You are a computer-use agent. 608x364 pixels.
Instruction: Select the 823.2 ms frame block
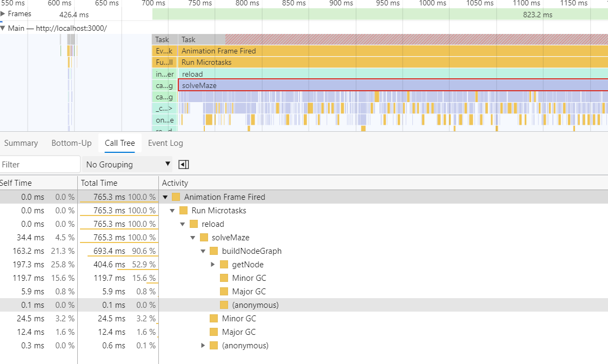[380, 15]
